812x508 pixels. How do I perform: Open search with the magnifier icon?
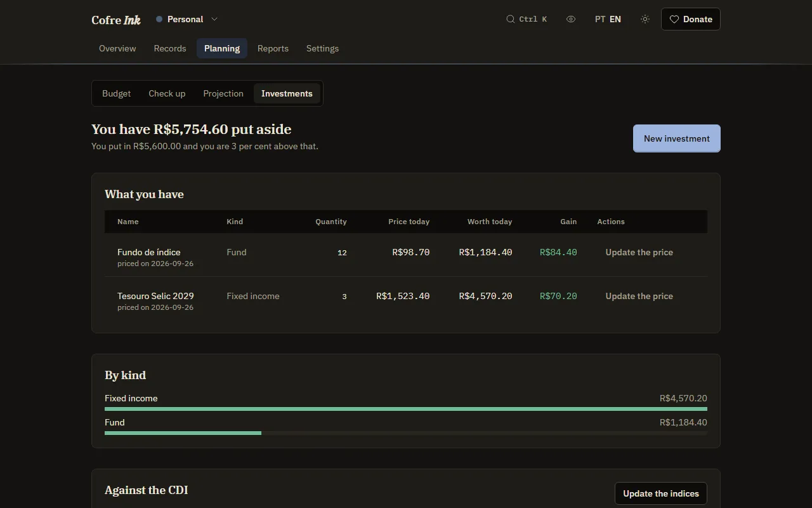(510, 19)
